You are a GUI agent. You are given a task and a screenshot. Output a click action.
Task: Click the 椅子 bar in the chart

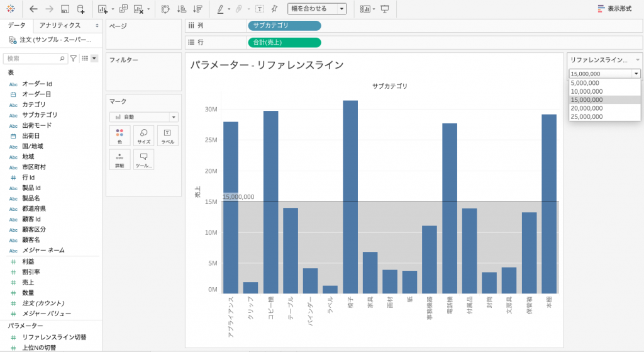tap(350, 197)
